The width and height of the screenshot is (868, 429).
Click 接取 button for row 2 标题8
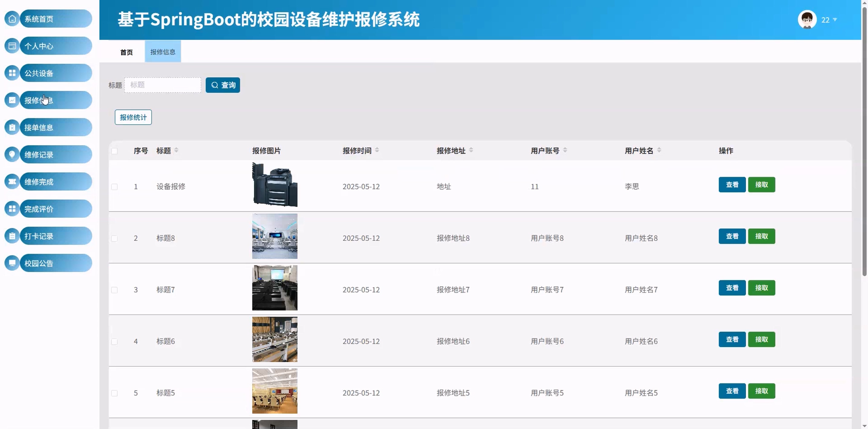coord(761,236)
